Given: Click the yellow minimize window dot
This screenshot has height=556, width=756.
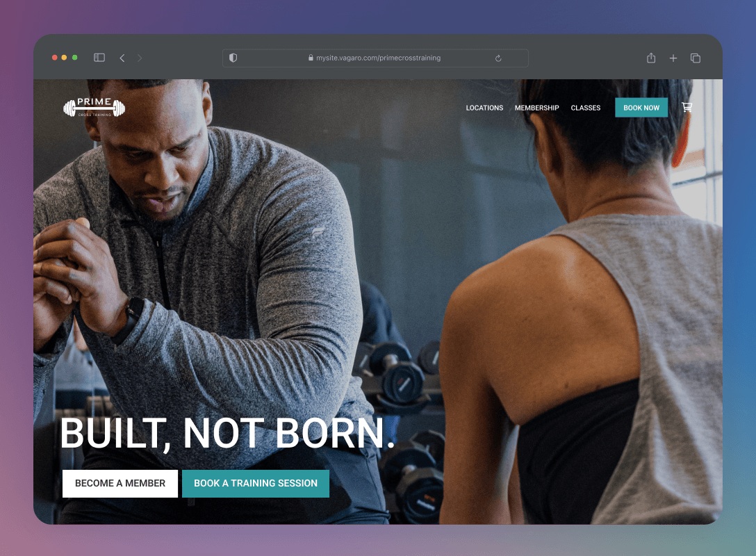Looking at the screenshot, I should (64, 58).
